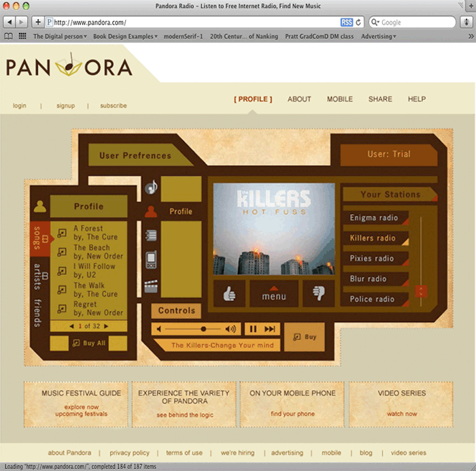Click the yellow person icon beside Profile header
The image size is (476, 471).
[40, 206]
